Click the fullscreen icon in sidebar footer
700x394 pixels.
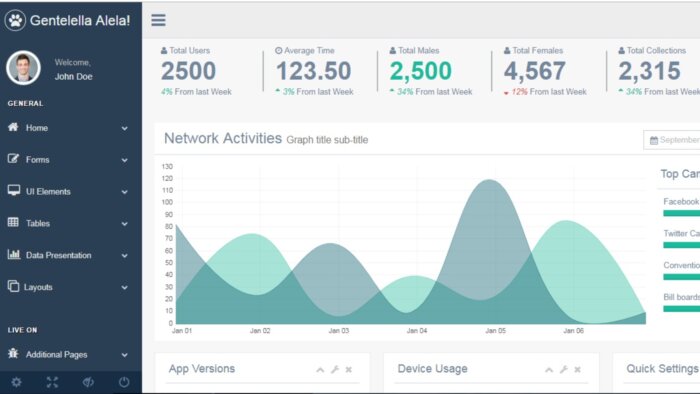pyautogui.click(x=52, y=382)
